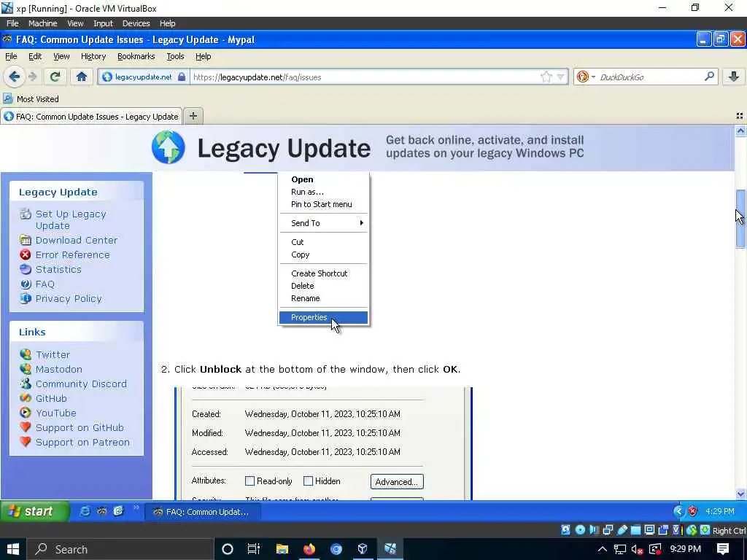
Task: Open a new tab with the plus button
Action: click(x=193, y=116)
